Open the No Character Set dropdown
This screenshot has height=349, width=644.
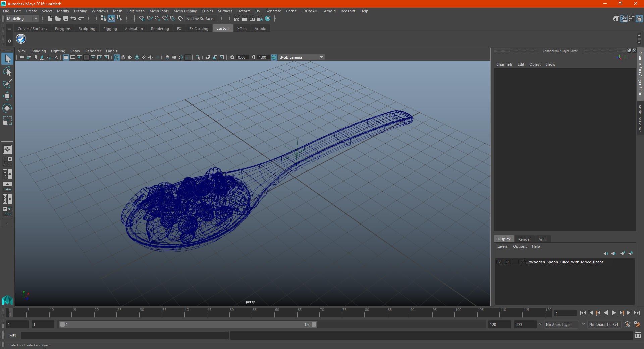pyautogui.click(x=604, y=325)
